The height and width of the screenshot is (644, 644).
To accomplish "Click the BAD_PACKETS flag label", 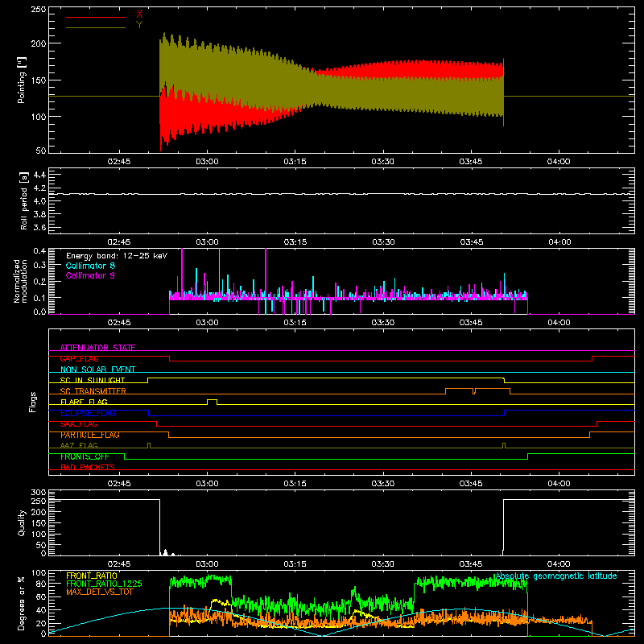I will [x=88, y=467].
